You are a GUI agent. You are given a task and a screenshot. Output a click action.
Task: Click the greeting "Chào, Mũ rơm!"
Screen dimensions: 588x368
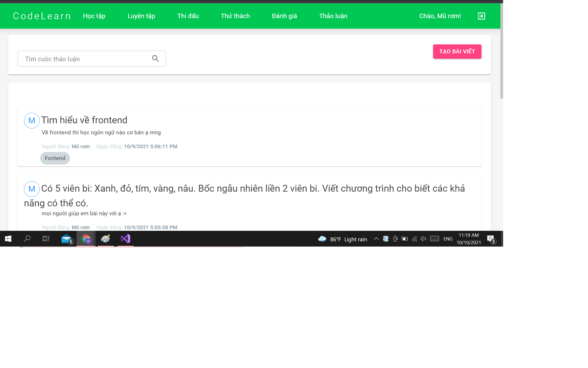[x=440, y=16]
